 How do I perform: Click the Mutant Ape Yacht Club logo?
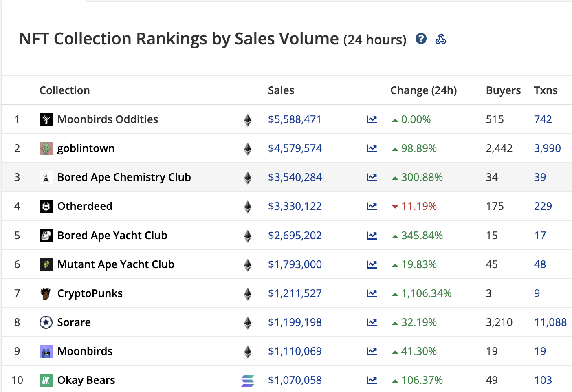[x=46, y=264]
